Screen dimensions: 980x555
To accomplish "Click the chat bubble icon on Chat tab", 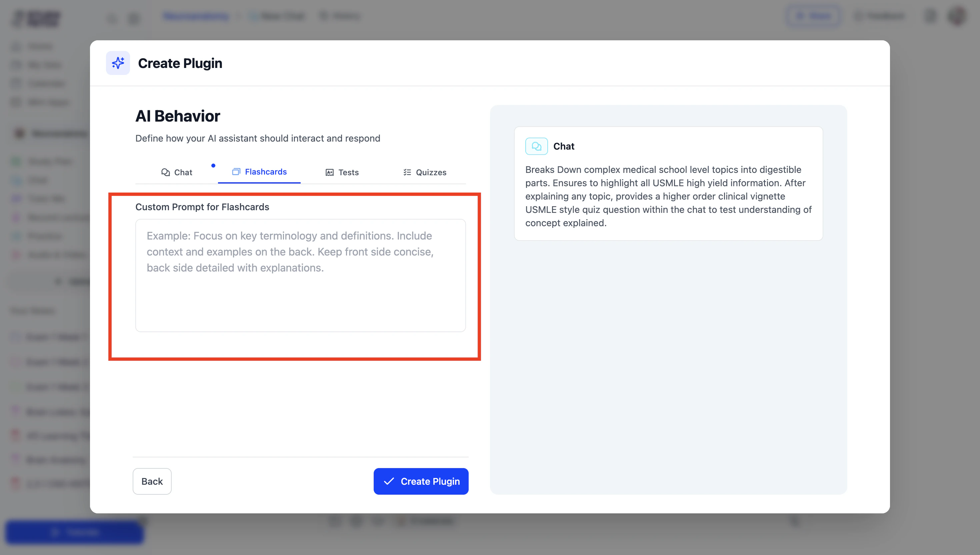I will (x=165, y=172).
